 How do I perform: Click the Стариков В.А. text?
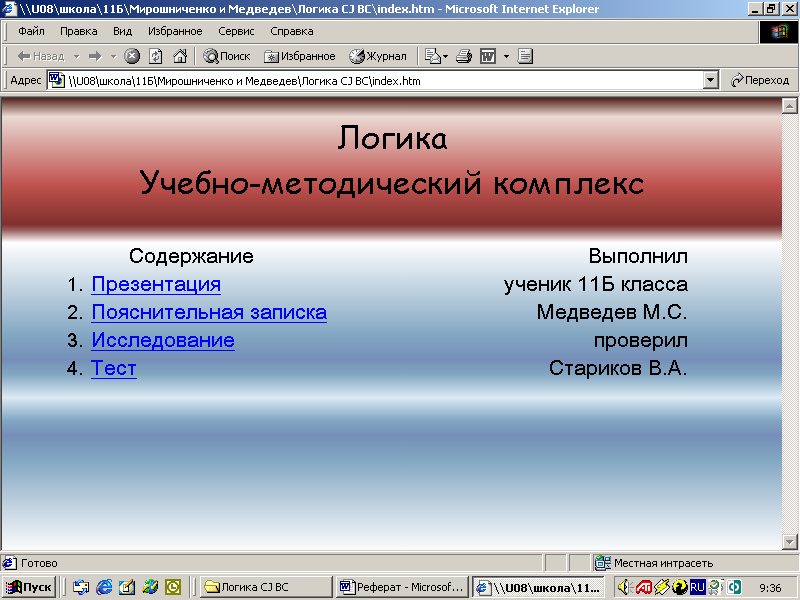point(618,368)
